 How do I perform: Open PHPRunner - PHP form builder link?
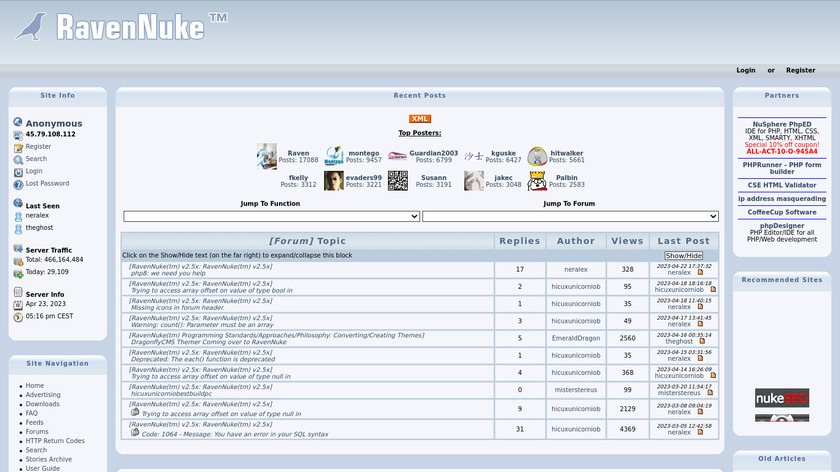782,168
